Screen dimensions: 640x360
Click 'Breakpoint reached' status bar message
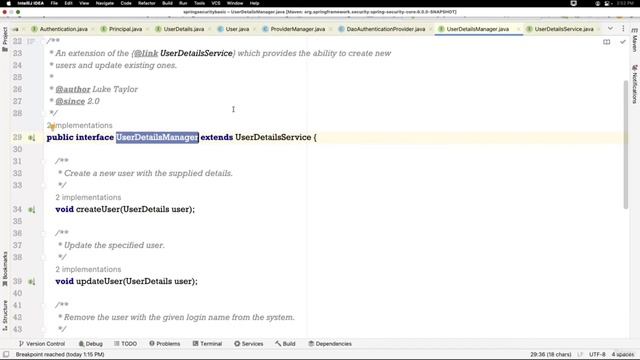point(60,354)
